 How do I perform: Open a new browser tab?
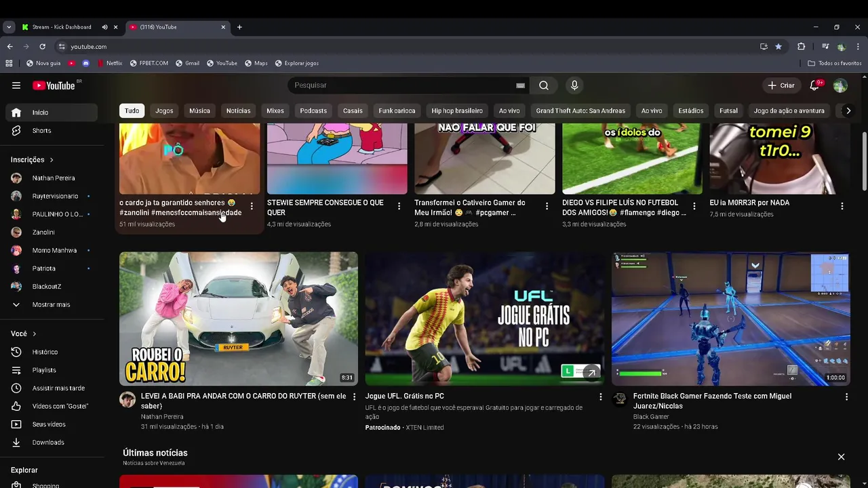click(x=239, y=27)
